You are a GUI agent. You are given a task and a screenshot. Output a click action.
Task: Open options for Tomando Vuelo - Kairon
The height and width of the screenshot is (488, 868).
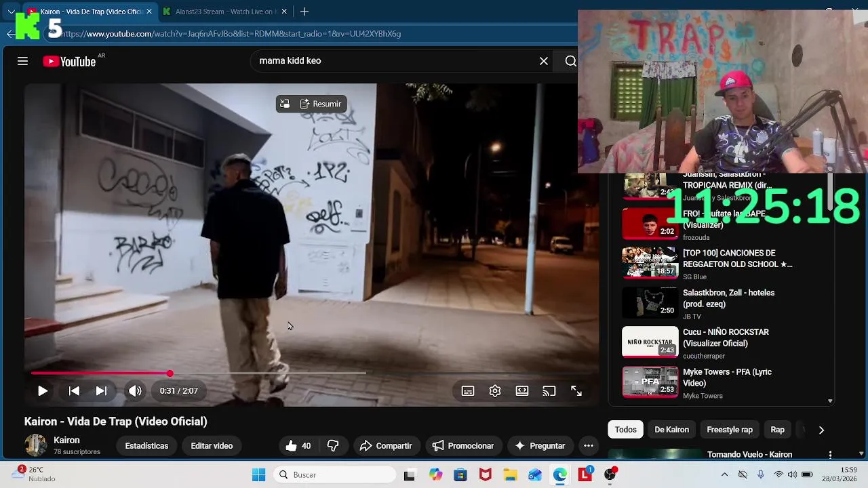click(830, 455)
